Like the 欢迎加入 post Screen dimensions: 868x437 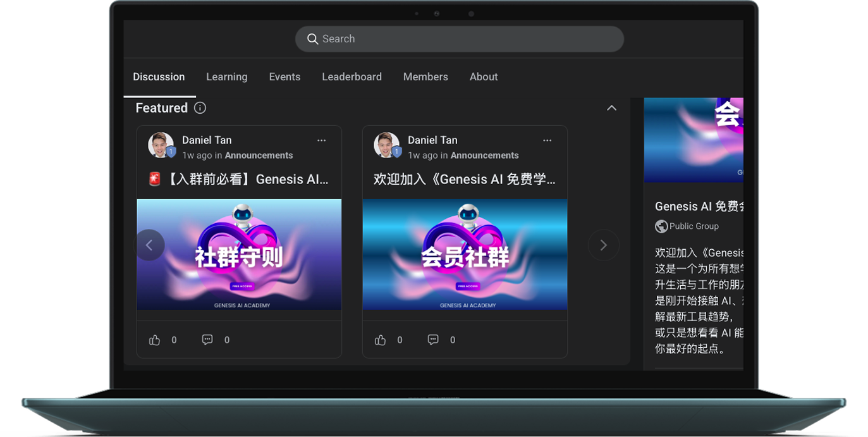380,340
